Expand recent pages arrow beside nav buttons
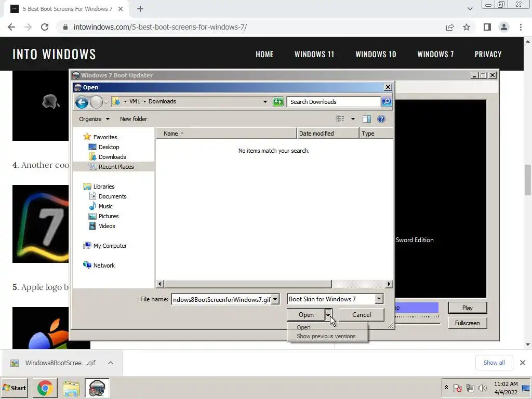 coord(106,102)
